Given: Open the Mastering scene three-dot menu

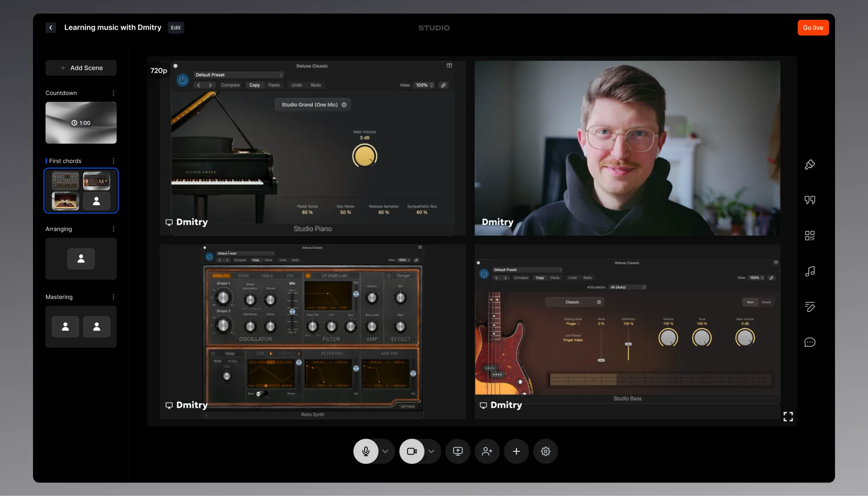Looking at the screenshot, I should 113,297.
